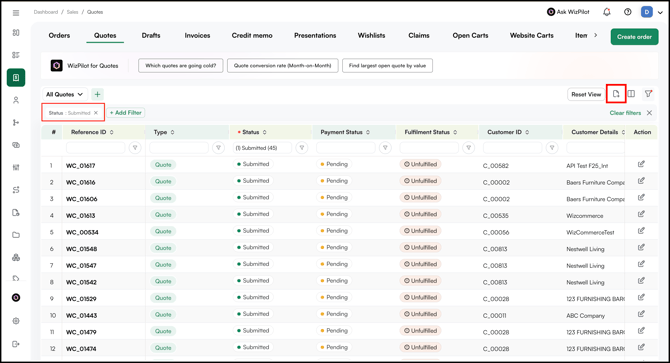The width and height of the screenshot is (670, 363).
Task: Open the settings gear in sidebar
Action: tap(16, 321)
